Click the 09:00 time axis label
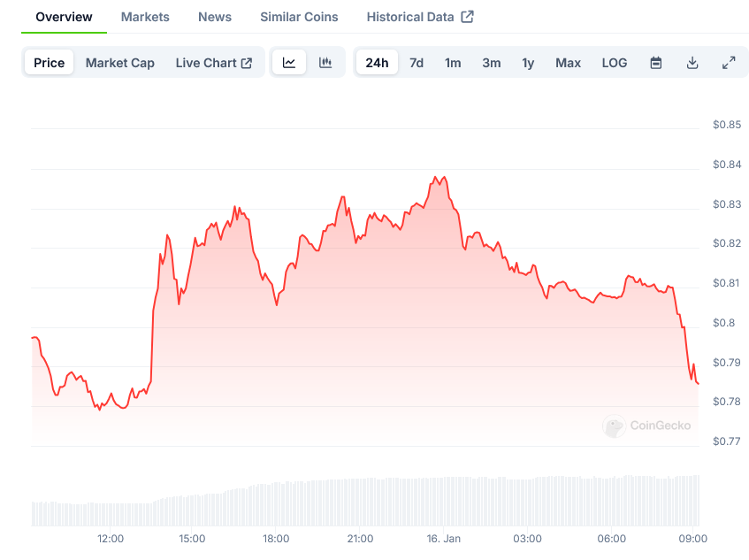Viewport: 749px width, 560px height. [693, 539]
